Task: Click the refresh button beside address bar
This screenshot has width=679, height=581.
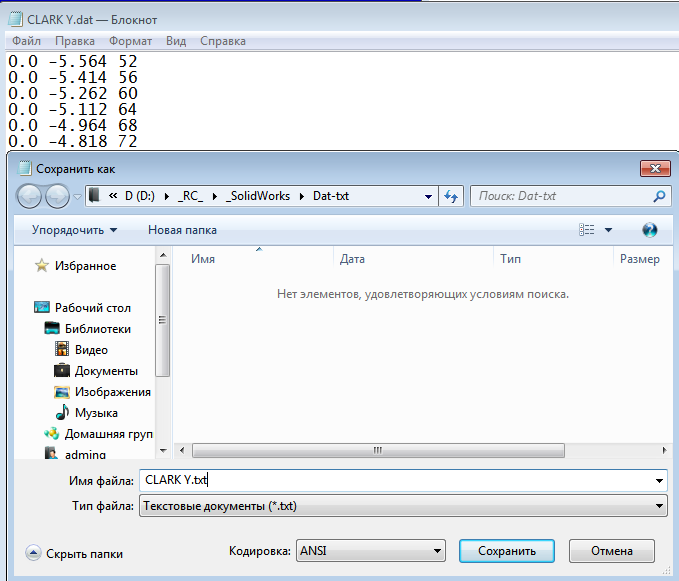Action: [x=451, y=197]
